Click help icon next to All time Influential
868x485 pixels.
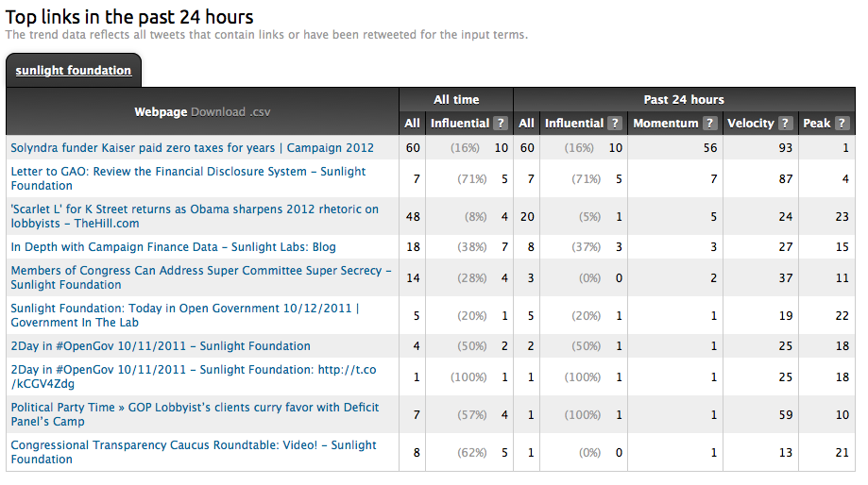point(501,124)
